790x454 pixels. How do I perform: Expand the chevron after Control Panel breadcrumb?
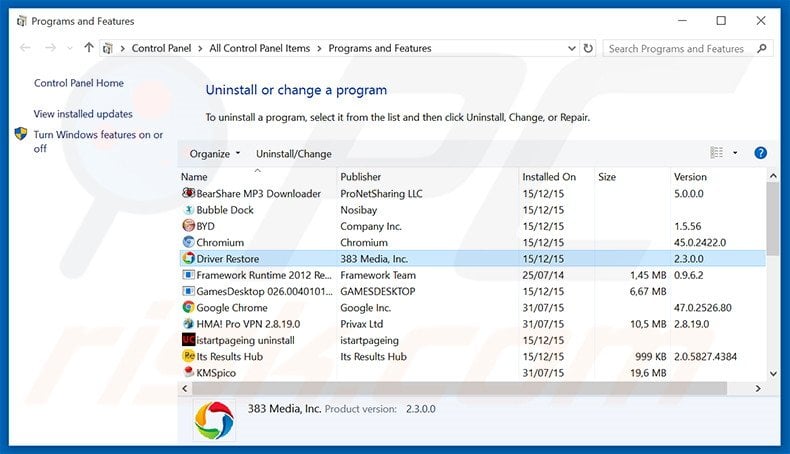200,48
